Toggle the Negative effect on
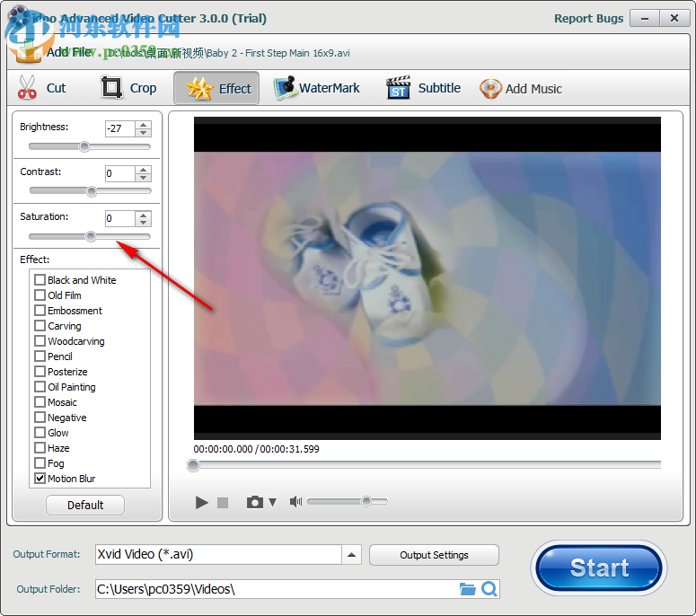 coord(40,418)
